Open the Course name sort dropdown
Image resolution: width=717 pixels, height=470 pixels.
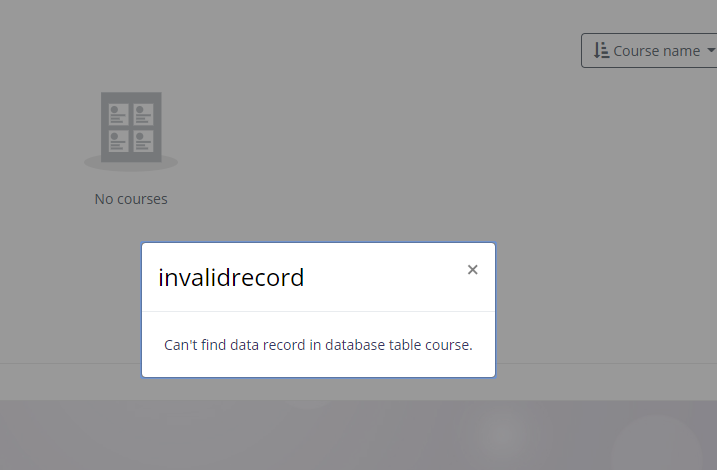tap(649, 50)
